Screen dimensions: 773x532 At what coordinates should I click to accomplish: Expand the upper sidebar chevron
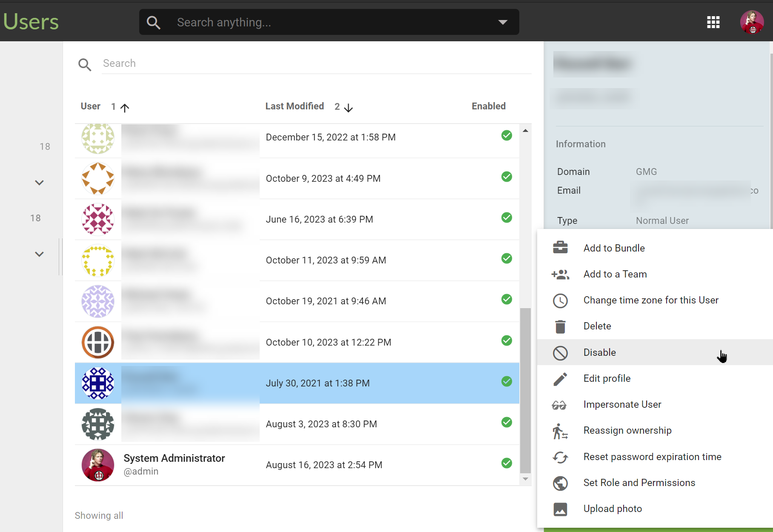point(39,183)
